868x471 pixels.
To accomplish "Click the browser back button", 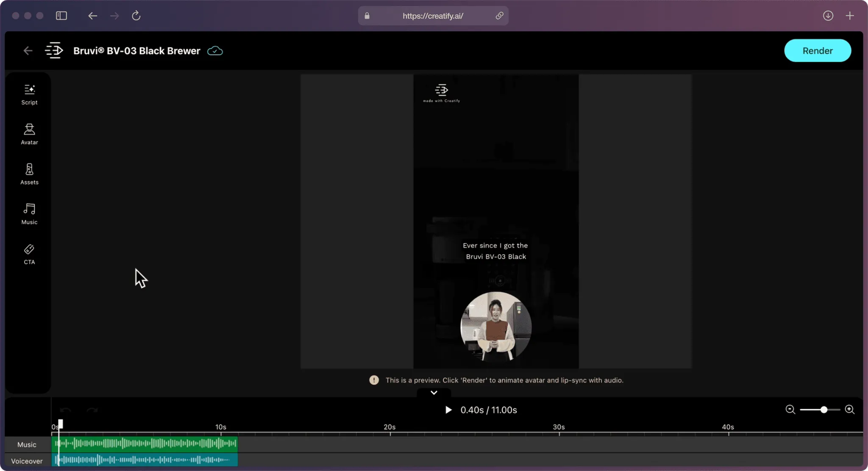I will click(92, 16).
